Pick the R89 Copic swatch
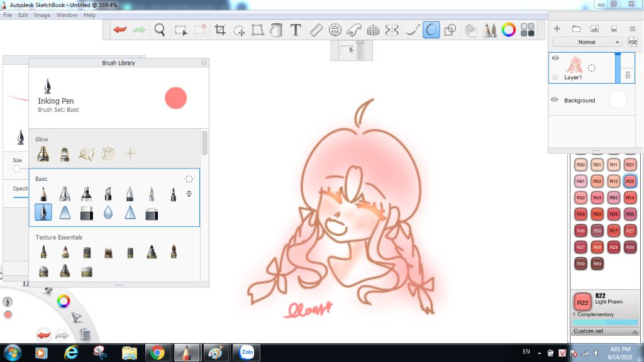The width and height of the screenshot is (644, 362). pyautogui.click(x=597, y=263)
